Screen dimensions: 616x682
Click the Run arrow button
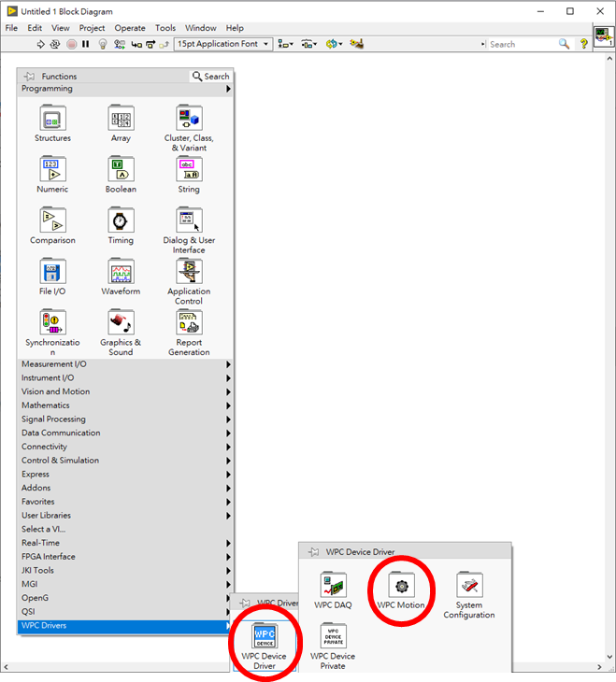point(40,44)
